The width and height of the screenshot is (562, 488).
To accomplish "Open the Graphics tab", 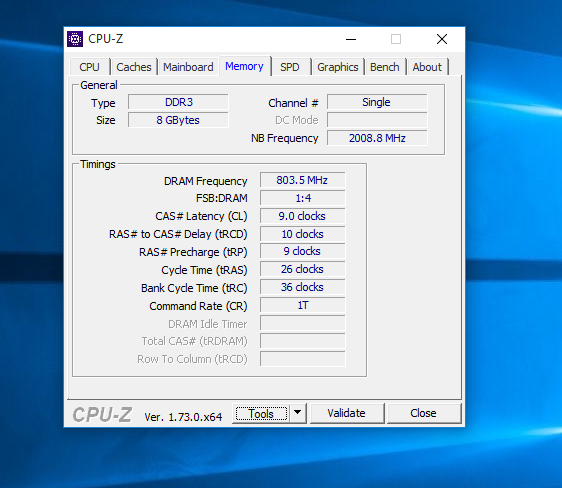I will click(338, 67).
